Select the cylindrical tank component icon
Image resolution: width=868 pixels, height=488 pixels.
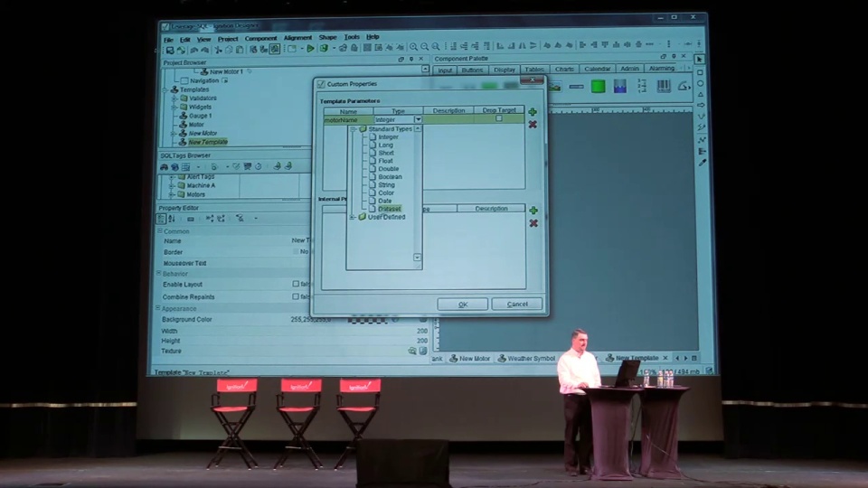pyautogui.click(x=598, y=86)
